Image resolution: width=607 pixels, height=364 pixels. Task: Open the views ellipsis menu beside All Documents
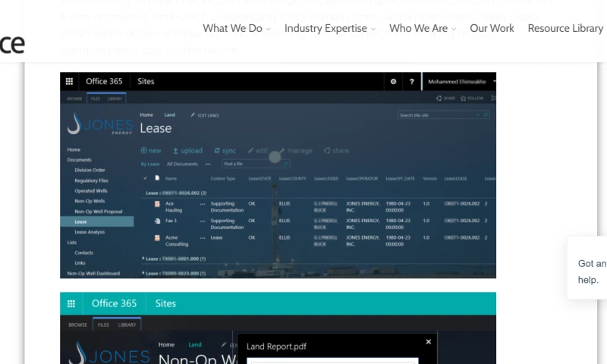click(x=208, y=164)
